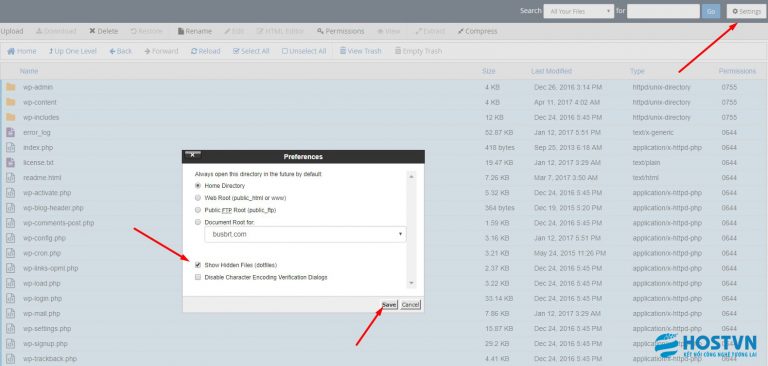The image size is (768, 366).
Task: Select the wp-links-opml.php file name
Action: 50,268
